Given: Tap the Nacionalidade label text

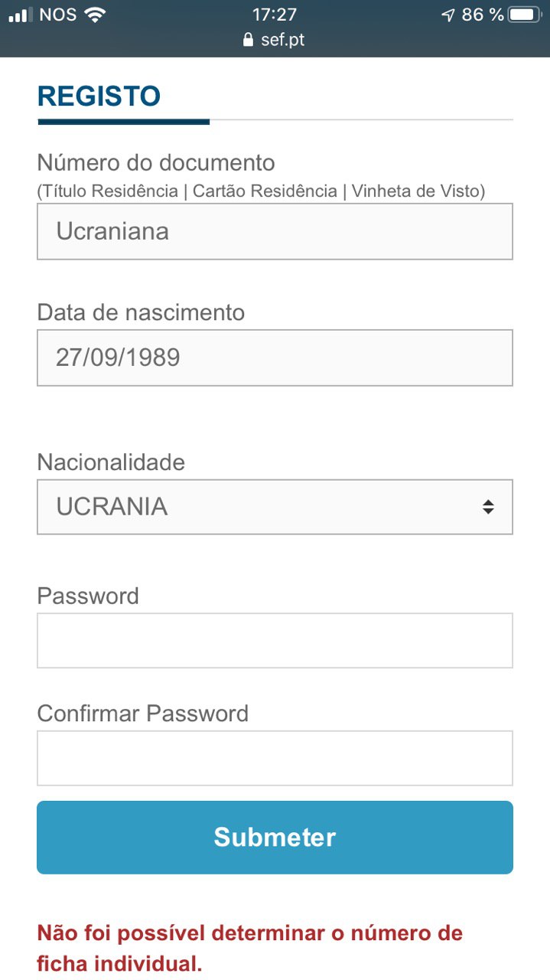Looking at the screenshot, I should [111, 462].
